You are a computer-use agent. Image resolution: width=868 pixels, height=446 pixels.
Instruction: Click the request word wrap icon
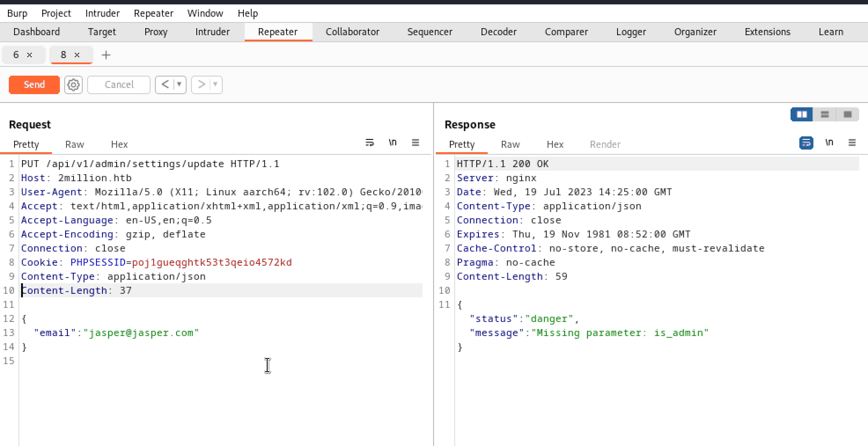point(370,143)
